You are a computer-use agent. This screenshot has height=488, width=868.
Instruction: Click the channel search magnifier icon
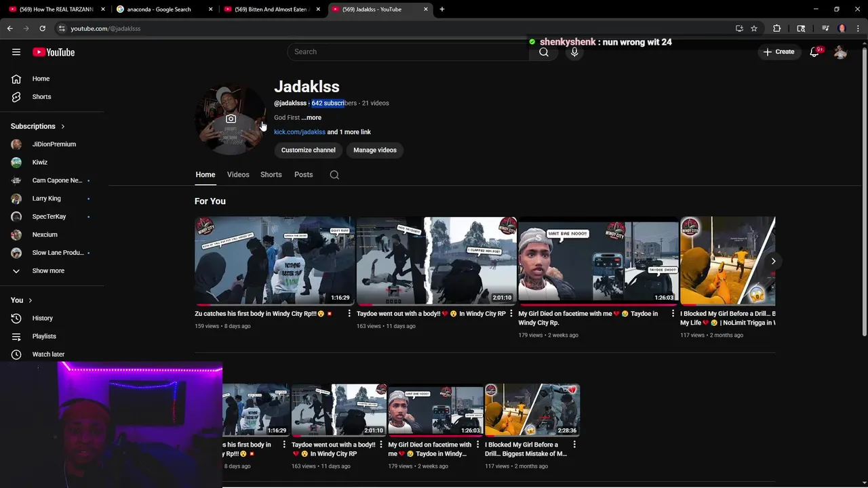(334, 175)
